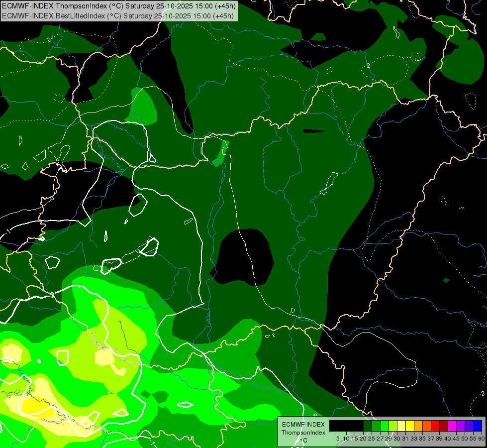Screen dimensions: 487x448
Task: Click the ECMWF-INDEX label in the legend
Action: click(303, 425)
